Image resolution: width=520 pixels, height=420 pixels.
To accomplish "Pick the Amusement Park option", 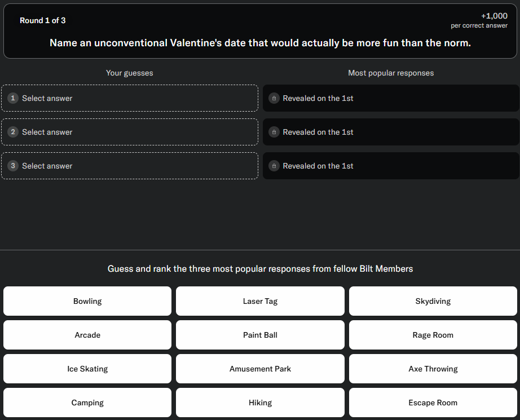I will (260, 369).
